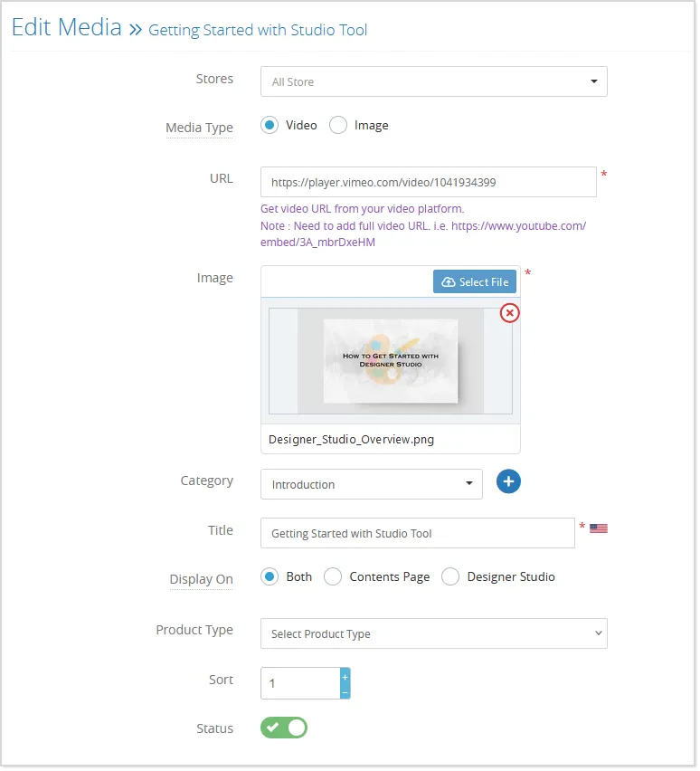700x771 pixels.
Task: Select the Image media type radio
Action: pos(338,126)
